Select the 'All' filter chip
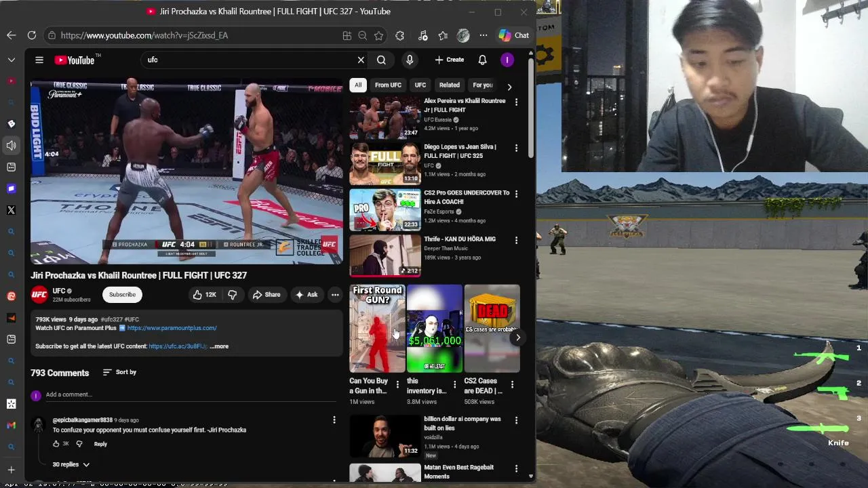Viewport: 868px width, 488px height. (358, 85)
